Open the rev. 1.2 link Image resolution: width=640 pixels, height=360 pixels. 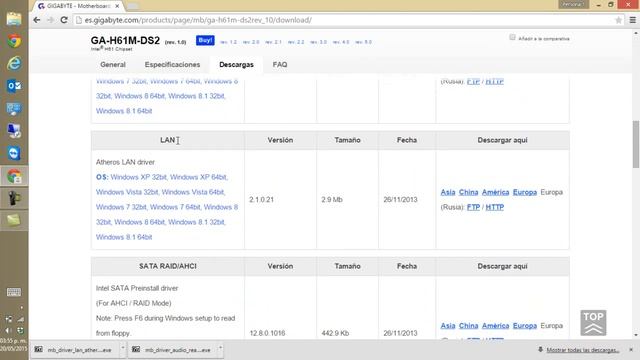(x=229, y=42)
